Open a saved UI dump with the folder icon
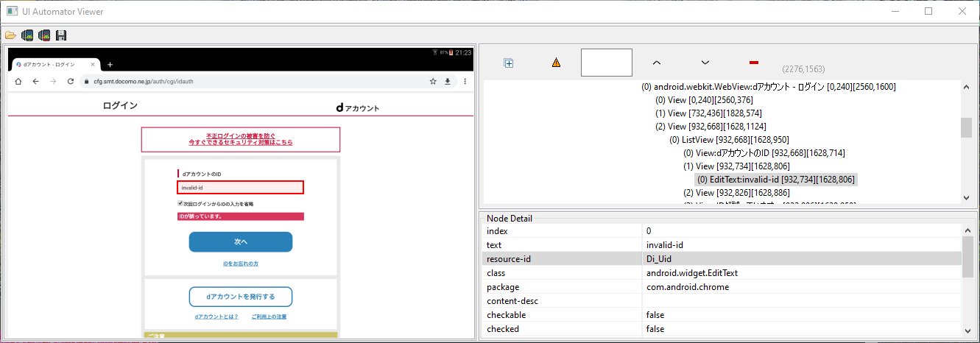The width and height of the screenshot is (980, 343). tap(10, 35)
